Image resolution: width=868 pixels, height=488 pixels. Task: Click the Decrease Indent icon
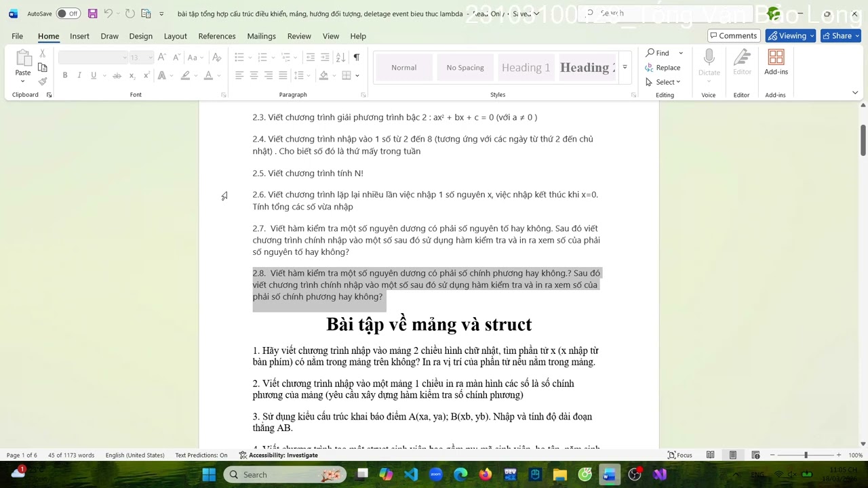[311, 58]
